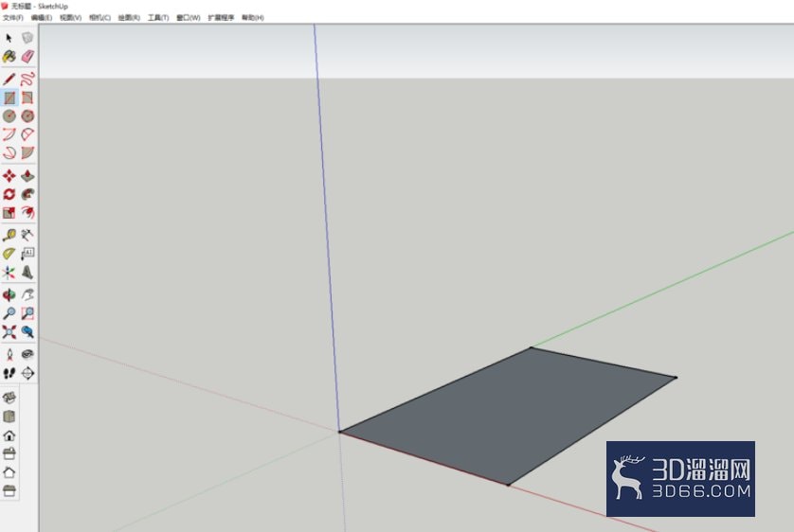Switch to the Left view
The height and width of the screenshot is (532, 794).
pyautogui.click(x=9, y=490)
